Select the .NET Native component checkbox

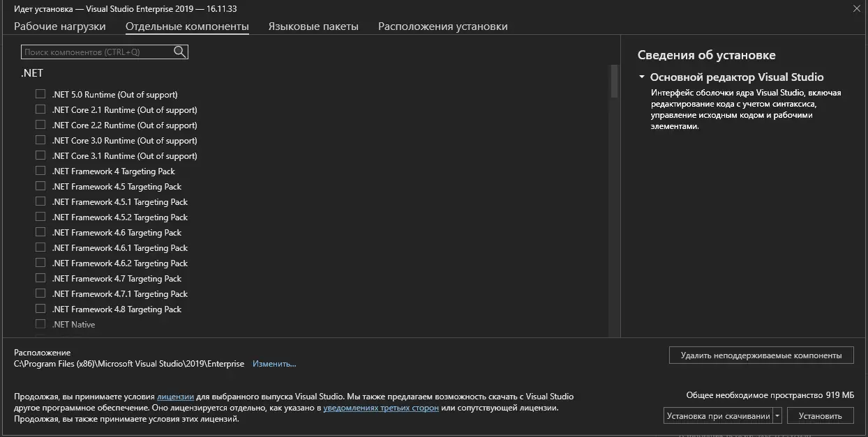[40, 323]
